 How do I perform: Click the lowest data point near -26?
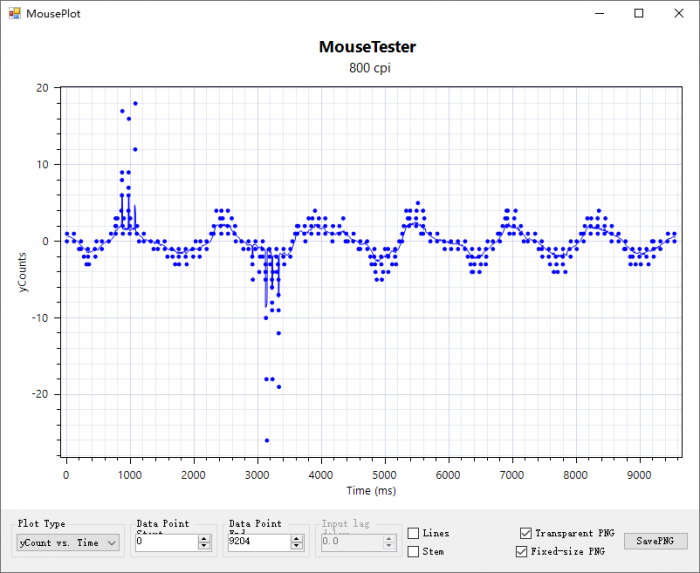tap(267, 440)
